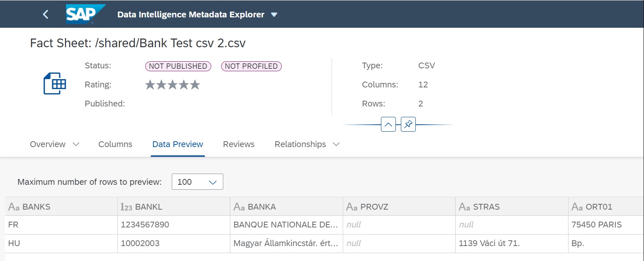Click the NOT PROFILED status badge

(x=251, y=66)
